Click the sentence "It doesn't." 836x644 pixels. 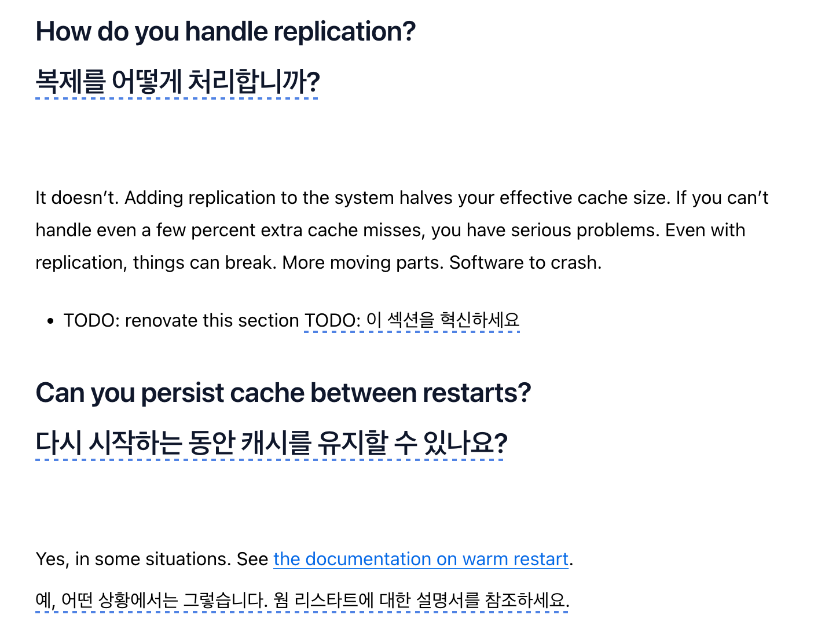click(x=77, y=198)
